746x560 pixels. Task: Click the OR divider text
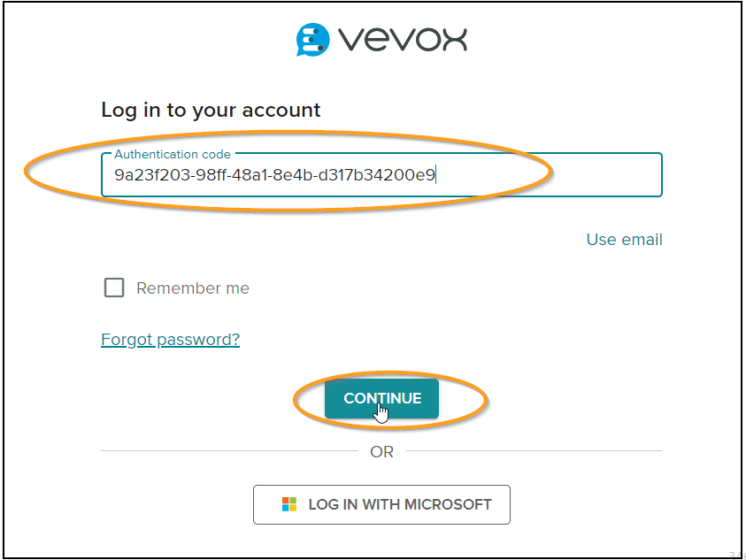click(x=382, y=451)
